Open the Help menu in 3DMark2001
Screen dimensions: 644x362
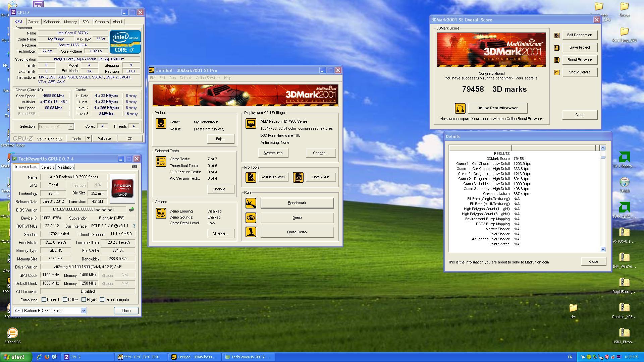227,78
